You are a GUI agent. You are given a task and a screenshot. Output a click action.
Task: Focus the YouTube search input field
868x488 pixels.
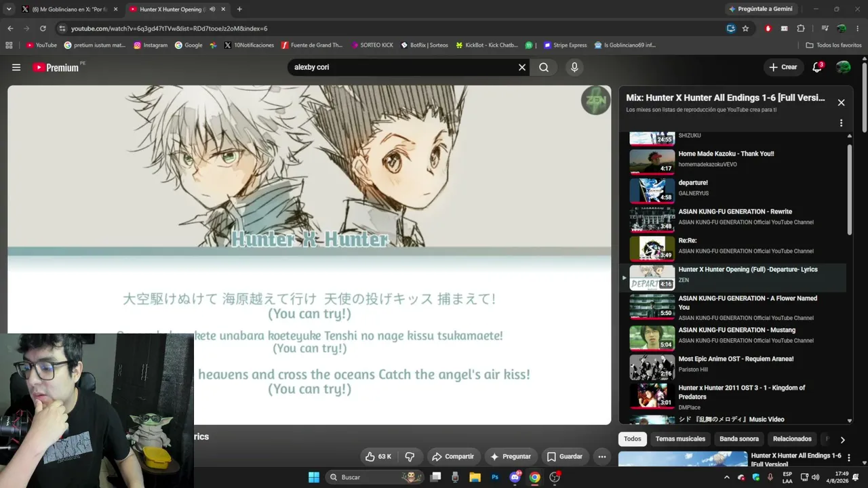click(x=403, y=67)
